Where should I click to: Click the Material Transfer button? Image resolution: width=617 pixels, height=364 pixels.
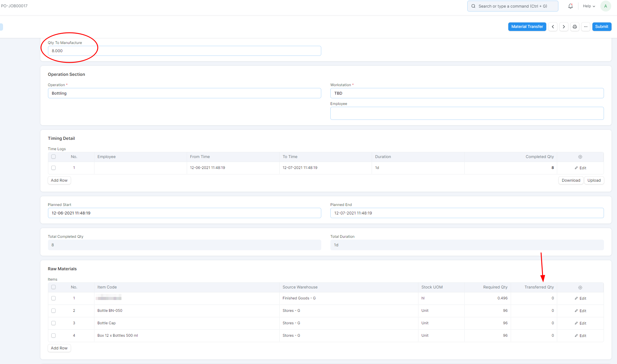527,27
